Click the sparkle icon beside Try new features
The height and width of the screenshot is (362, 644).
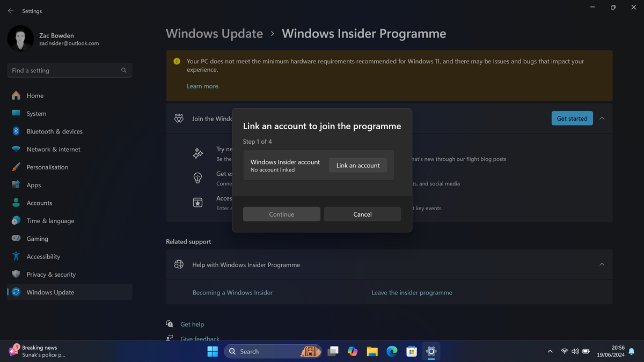point(197,153)
